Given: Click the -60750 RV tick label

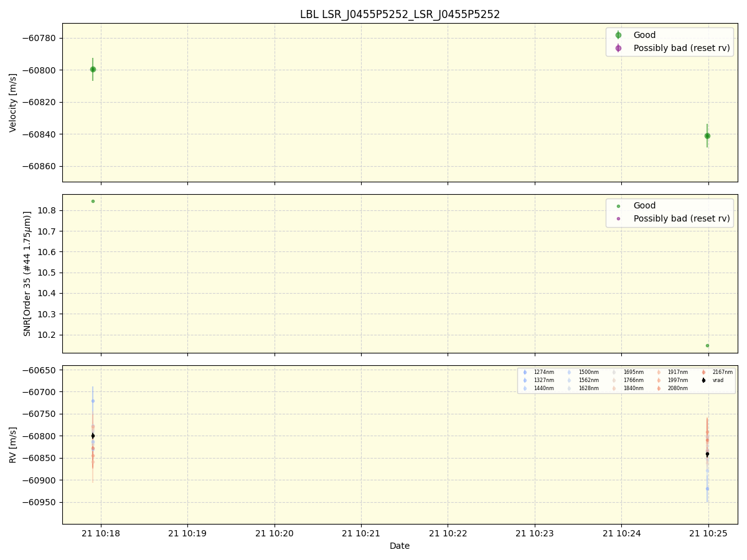Looking at the screenshot, I should pos(39,414).
